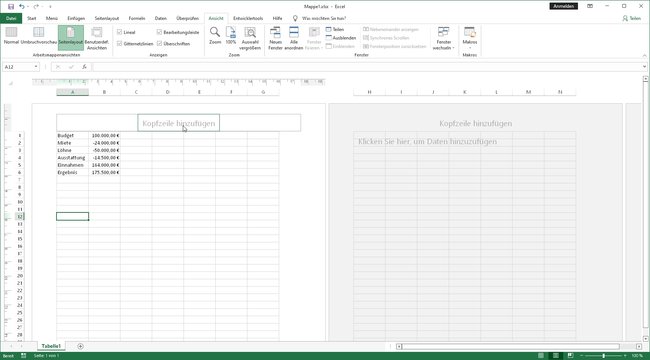Click the select all corner triangle
This screenshot has height=360, width=650.
pos(11,83)
